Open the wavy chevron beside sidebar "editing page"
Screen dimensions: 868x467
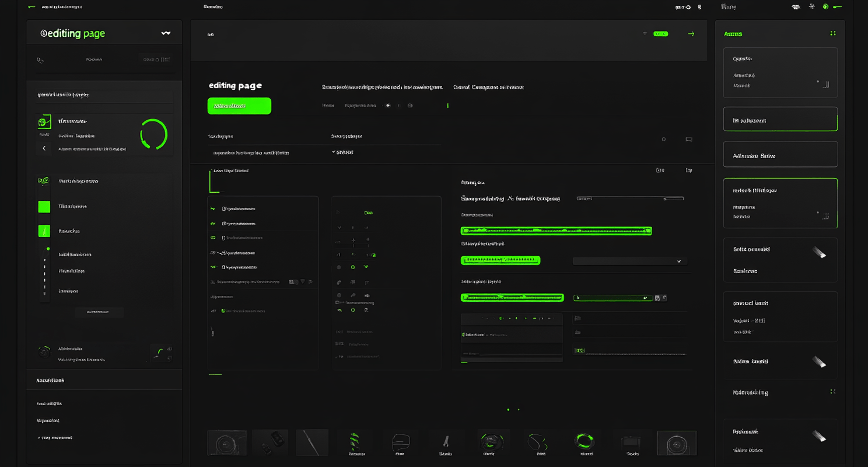click(x=166, y=33)
